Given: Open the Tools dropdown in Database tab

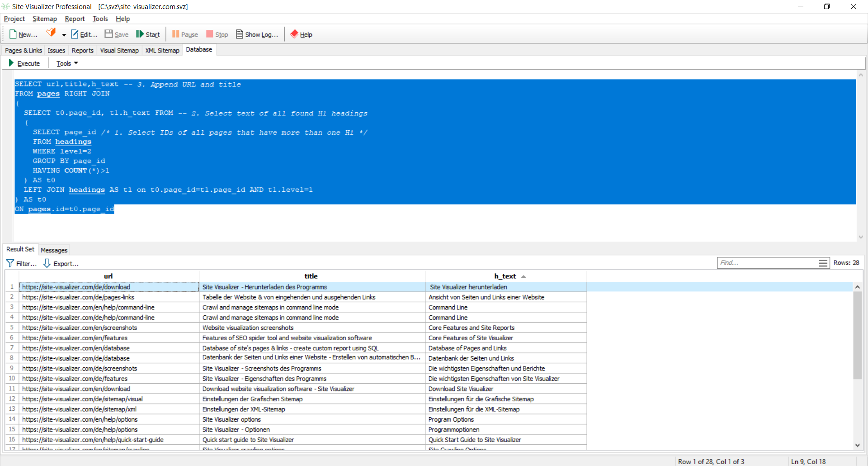Looking at the screenshot, I should click(67, 63).
